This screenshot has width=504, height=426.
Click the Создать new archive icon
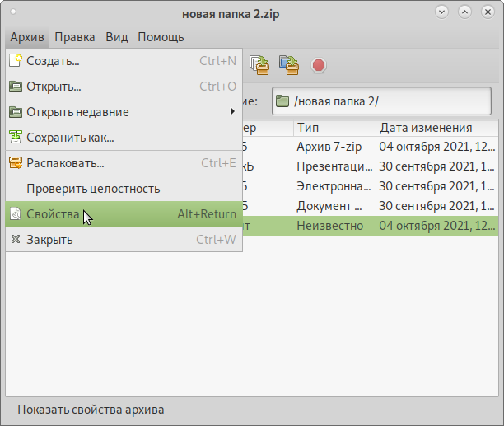(x=16, y=60)
